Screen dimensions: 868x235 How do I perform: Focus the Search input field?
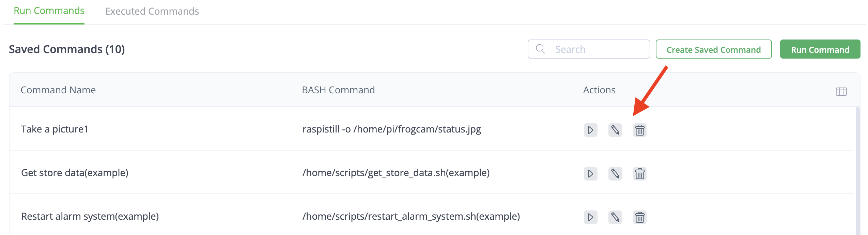click(600, 49)
